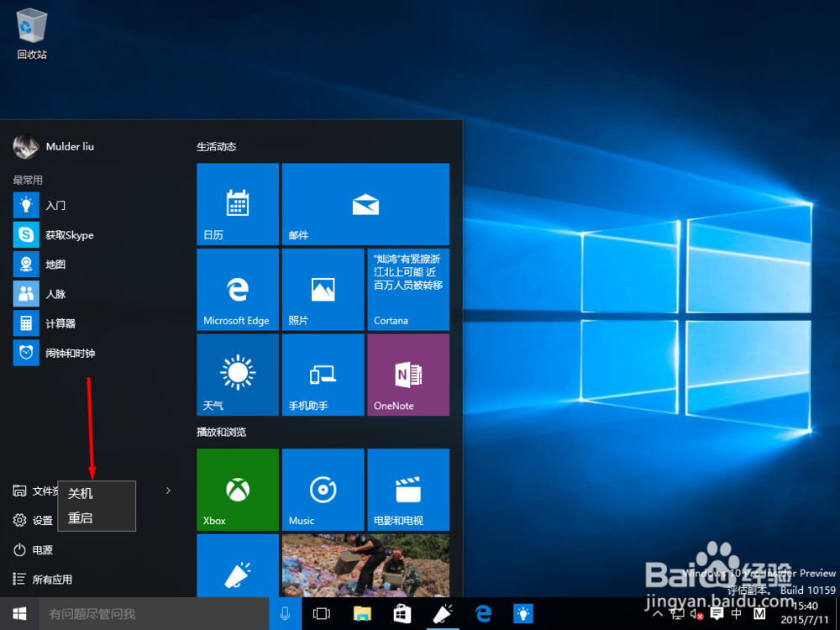Open 文件资源管理器 File Explorer entry
This screenshot has width=840, height=630.
coord(35,491)
